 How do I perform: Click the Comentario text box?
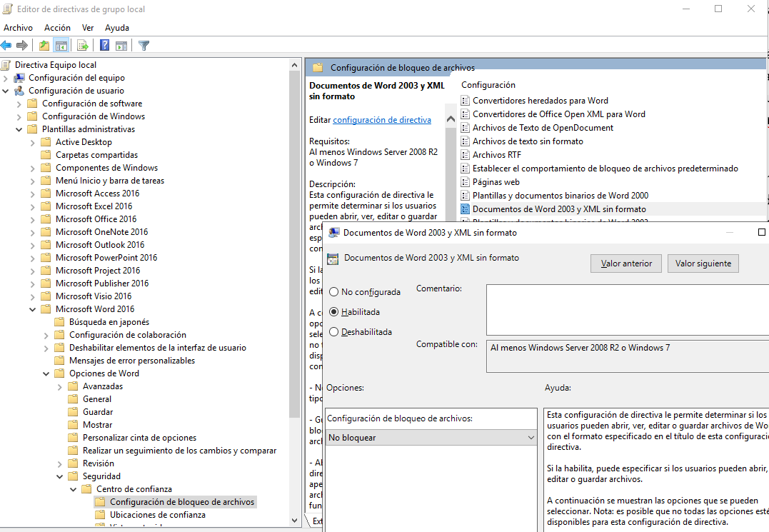[x=628, y=310]
